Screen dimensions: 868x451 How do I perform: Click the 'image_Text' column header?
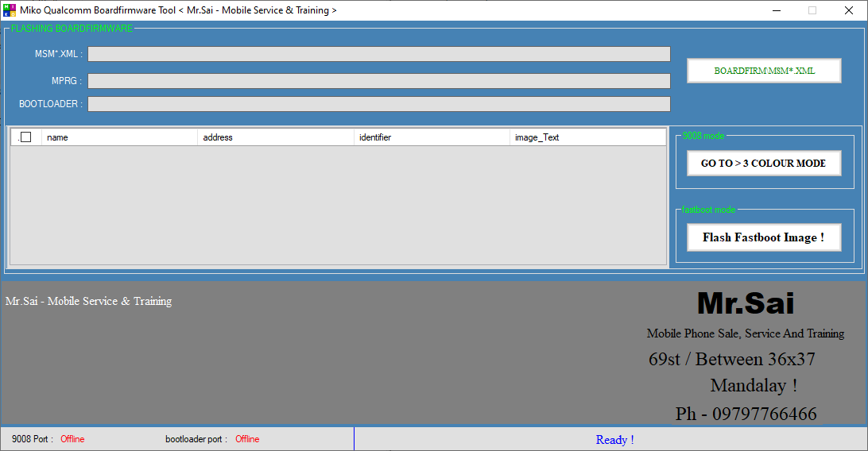click(x=588, y=137)
